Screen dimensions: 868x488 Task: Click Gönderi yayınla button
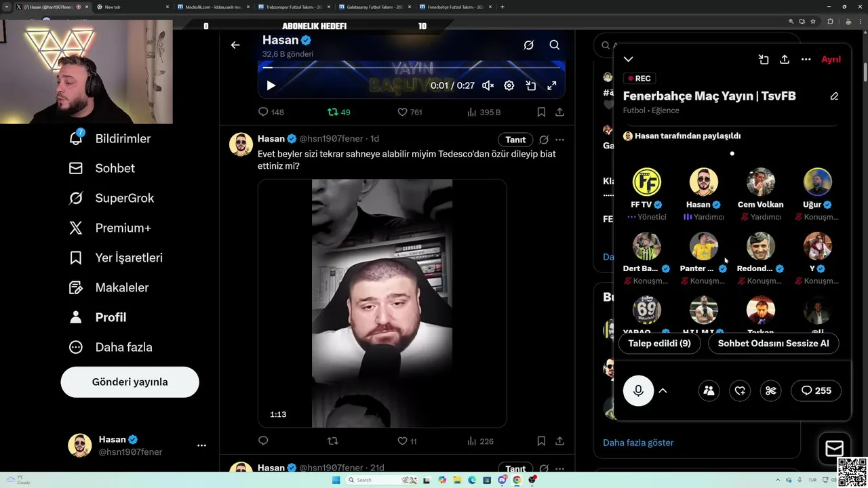point(130,382)
